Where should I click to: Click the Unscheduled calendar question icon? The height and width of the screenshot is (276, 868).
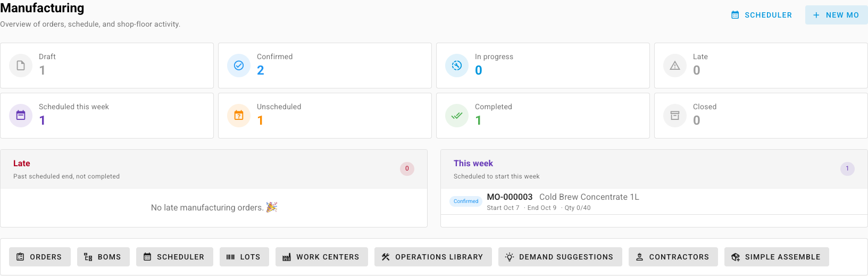(x=239, y=116)
